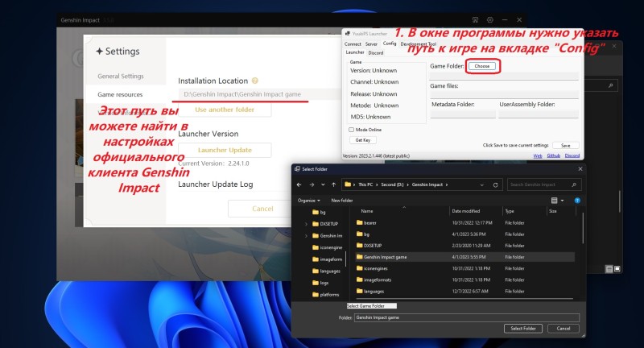This screenshot has height=348, width=644.
Task: Toggle the Mode Online checkbox
Action: tap(351, 129)
